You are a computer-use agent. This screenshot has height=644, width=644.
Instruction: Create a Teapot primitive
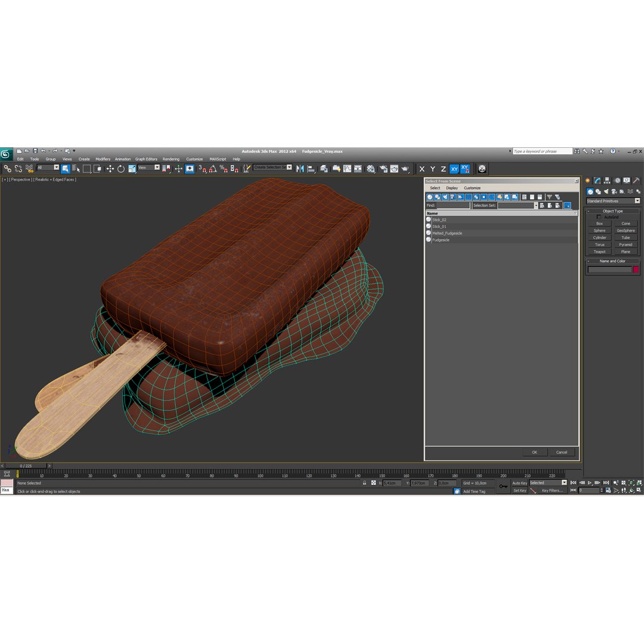[x=600, y=252]
